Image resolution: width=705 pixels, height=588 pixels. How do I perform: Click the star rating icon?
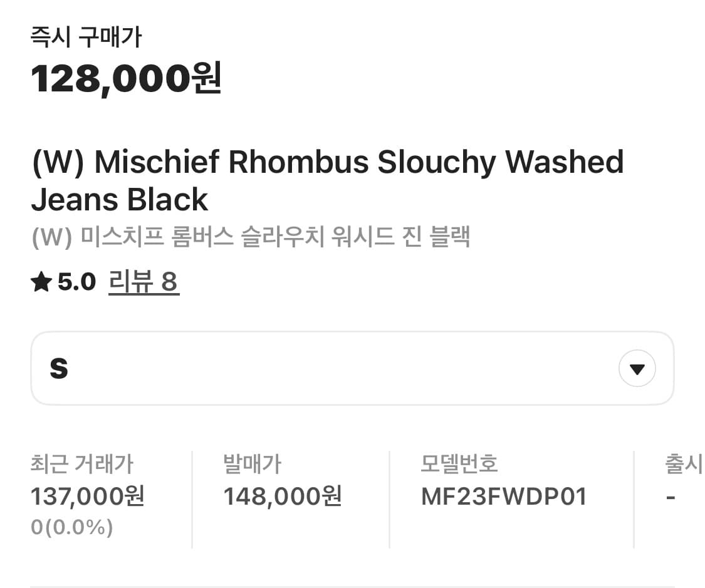tap(41, 282)
